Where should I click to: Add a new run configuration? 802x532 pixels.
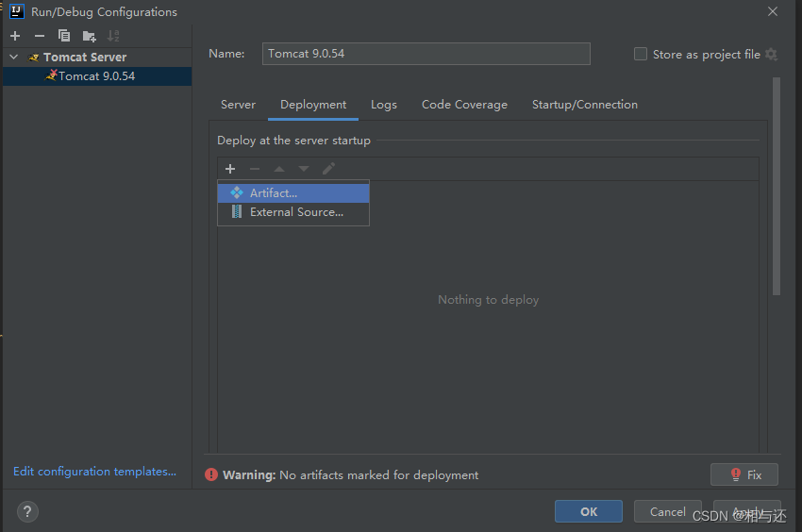click(15, 36)
